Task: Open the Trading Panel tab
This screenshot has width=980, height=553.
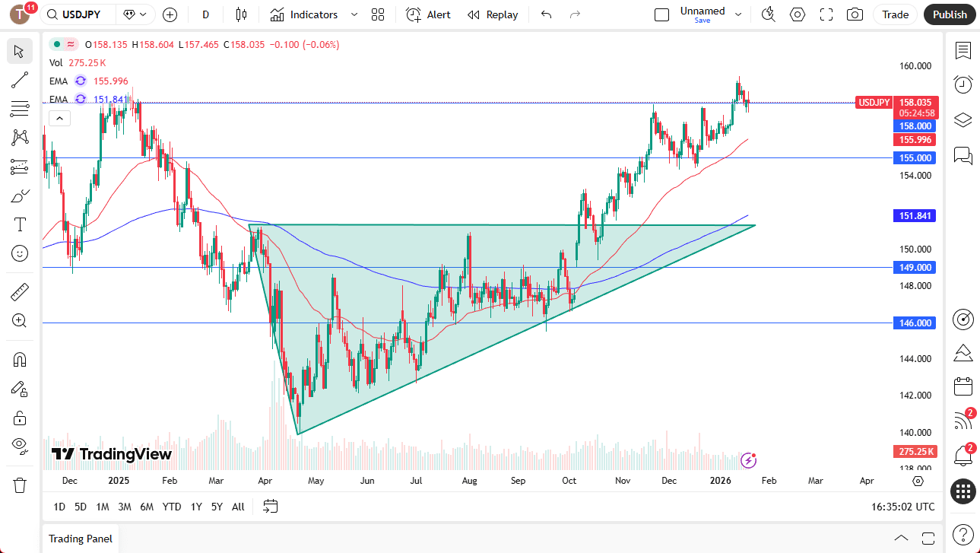Action: 81,539
